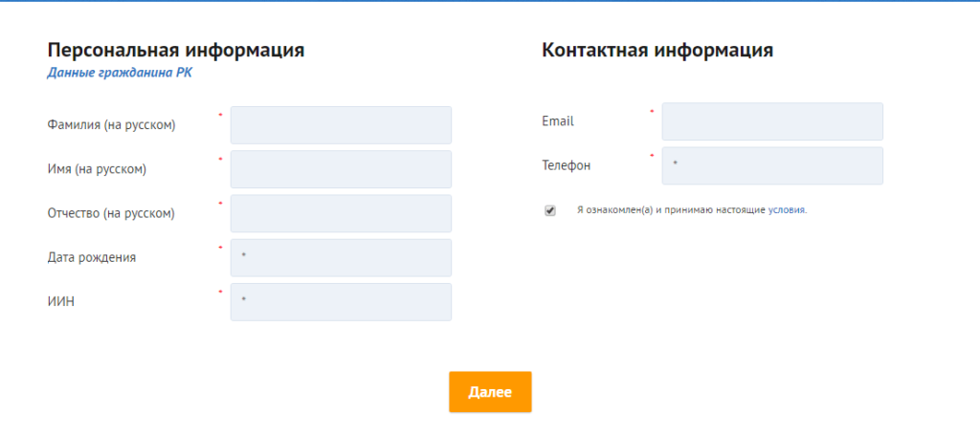Viewport: 980px width, 436px height.
Task: Click the Фамилия (на русском) label
Action: point(111,125)
